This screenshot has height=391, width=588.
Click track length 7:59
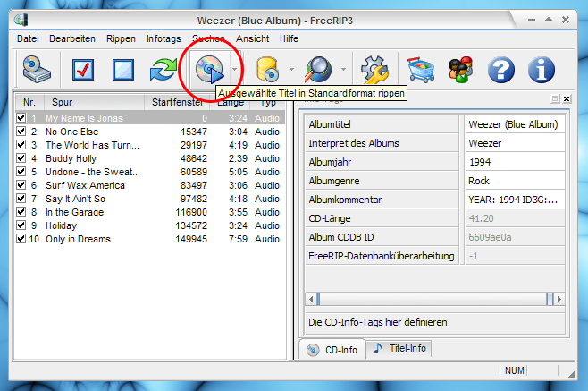pyautogui.click(x=238, y=239)
